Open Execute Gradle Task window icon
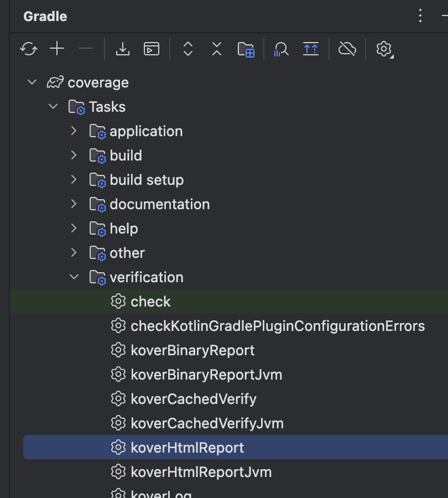Viewport: 448px width, 498px height. (x=152, y=49)
